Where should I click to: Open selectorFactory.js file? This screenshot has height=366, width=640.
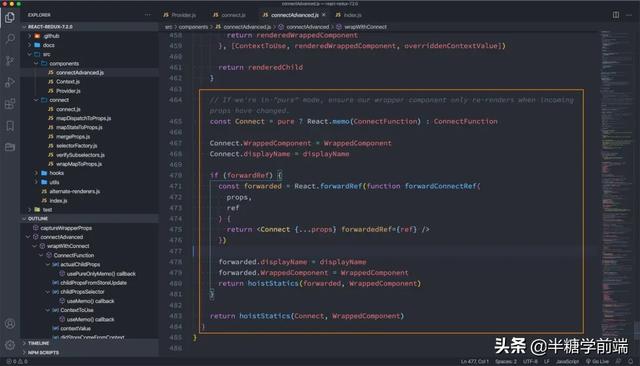pyautogui.click(x=90, y=146)
